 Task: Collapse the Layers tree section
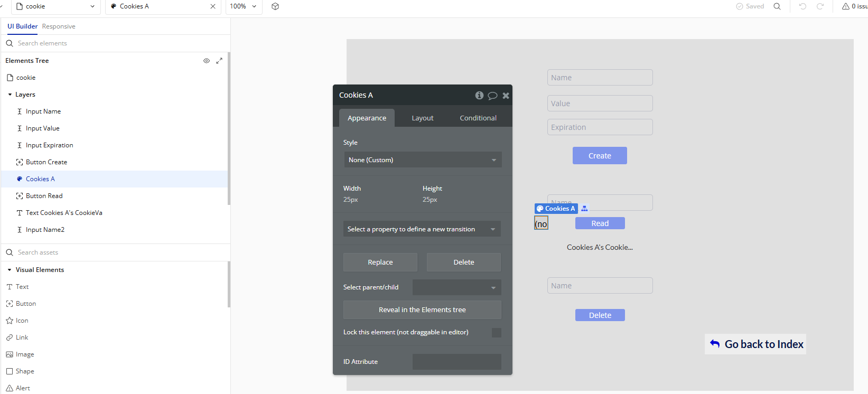point(10,95)
